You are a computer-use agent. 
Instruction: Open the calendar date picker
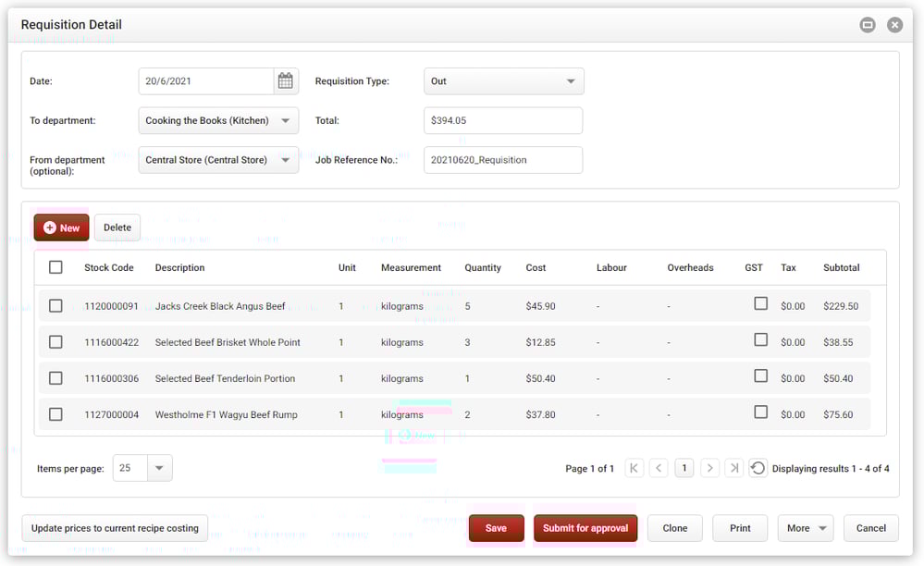pyautogui.click(x=286, y=80)
